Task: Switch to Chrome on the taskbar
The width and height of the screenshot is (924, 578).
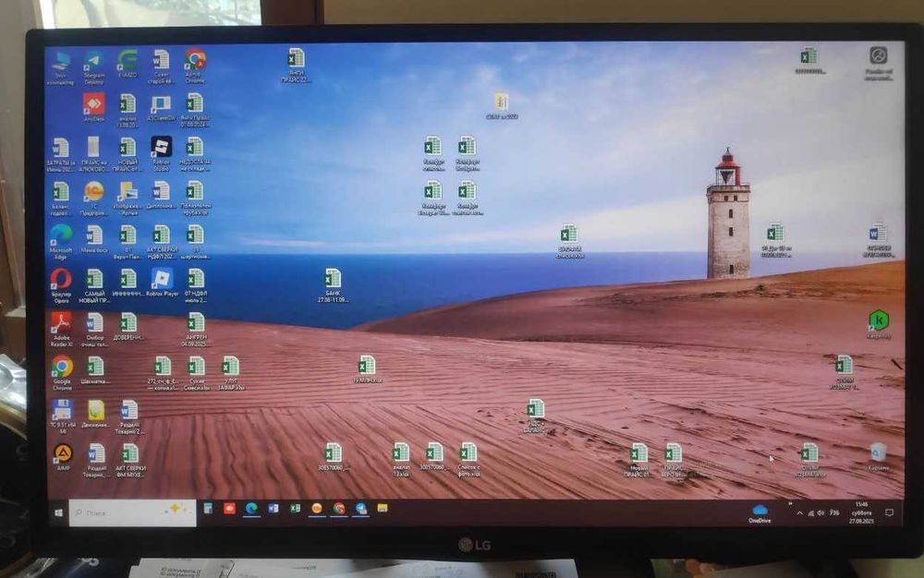Action: pyautogui.click(x=339, y=508)
